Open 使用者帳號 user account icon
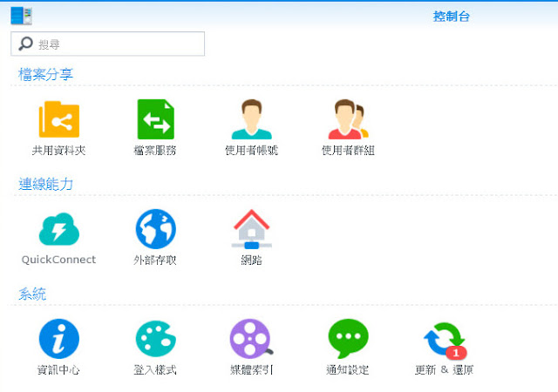Image resolution: width=558 pixels, height=392 pixels. tap(252, 119)
